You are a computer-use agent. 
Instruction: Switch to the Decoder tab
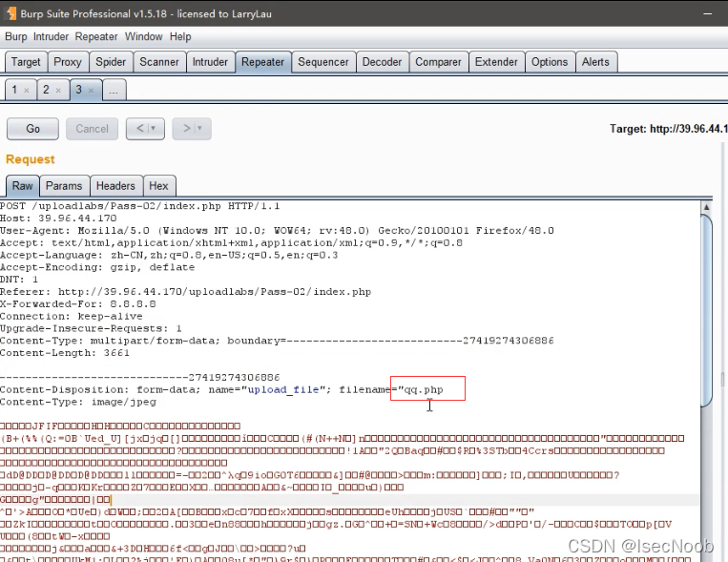(382, 62)
